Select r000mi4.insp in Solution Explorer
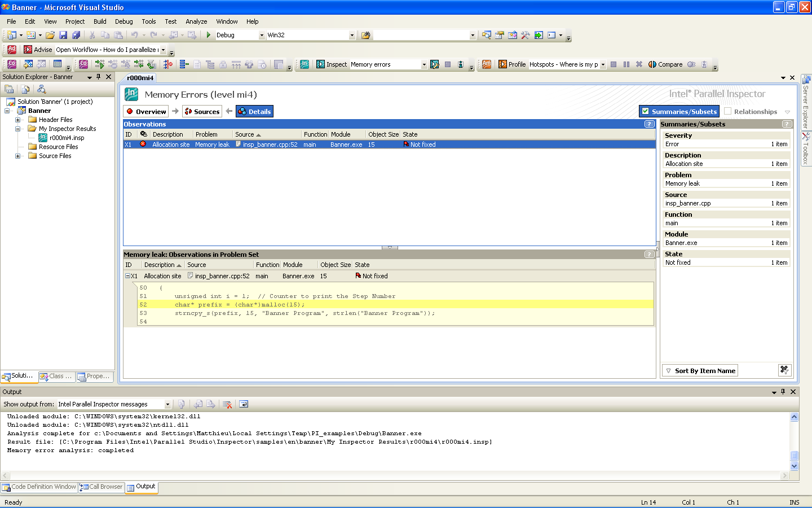Image resolution: width=812 pixels, height=508 pixels. (x=67, y=138)
